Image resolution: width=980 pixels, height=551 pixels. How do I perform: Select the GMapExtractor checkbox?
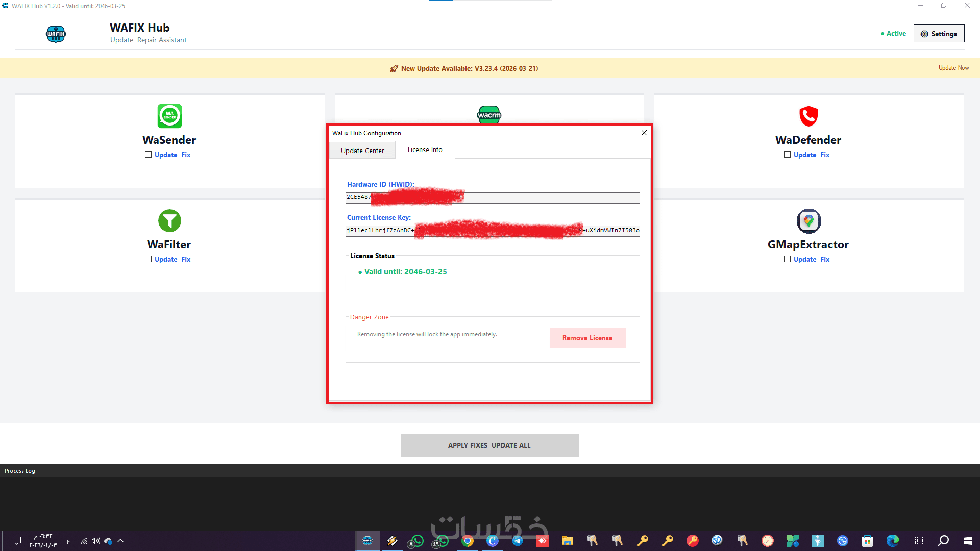[787, 259]
